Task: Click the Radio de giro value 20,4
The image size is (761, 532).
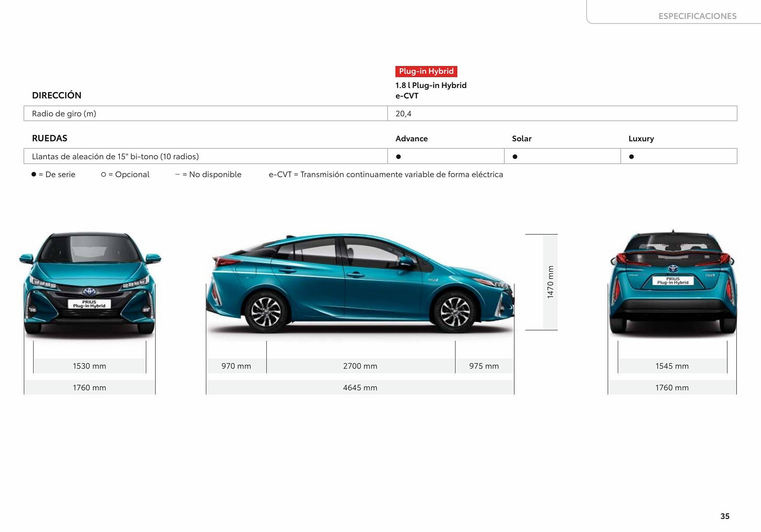Action: pyautogui.click(x=403, y=114)
